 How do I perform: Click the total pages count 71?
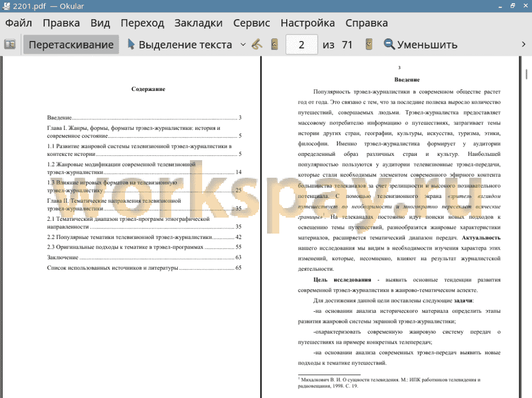[x=347, y=45]
